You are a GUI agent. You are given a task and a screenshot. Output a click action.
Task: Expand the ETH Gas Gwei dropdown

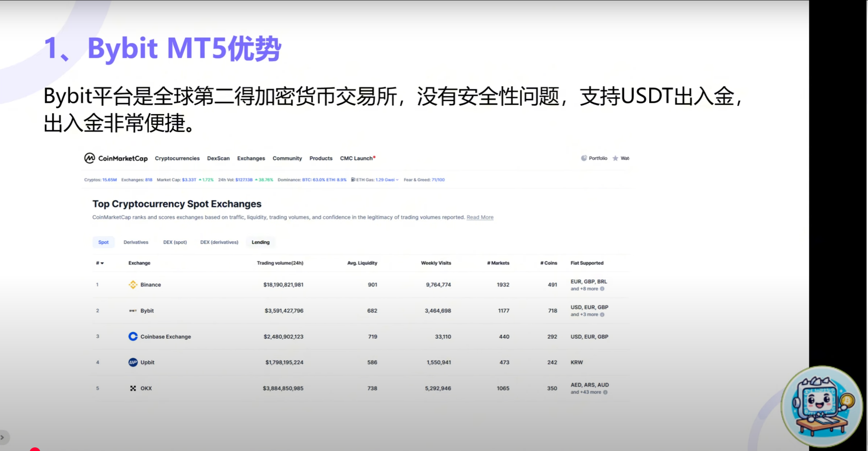coord(397,180)
